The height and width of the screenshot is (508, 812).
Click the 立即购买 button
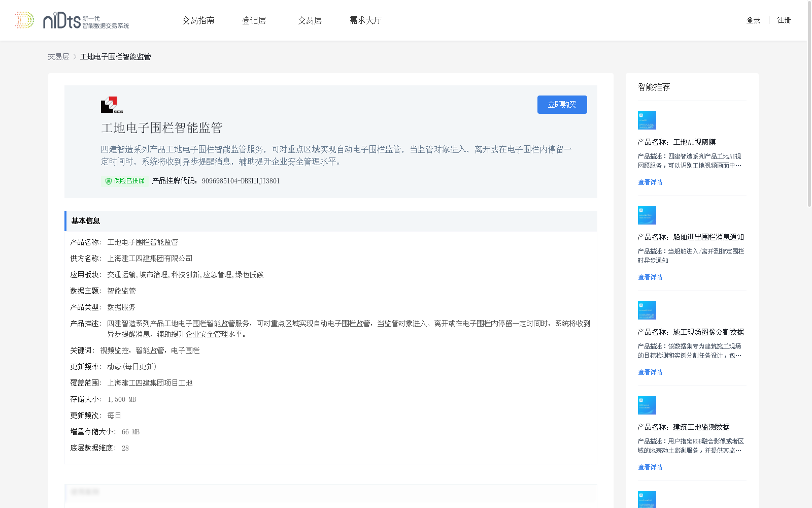[562, 105]
